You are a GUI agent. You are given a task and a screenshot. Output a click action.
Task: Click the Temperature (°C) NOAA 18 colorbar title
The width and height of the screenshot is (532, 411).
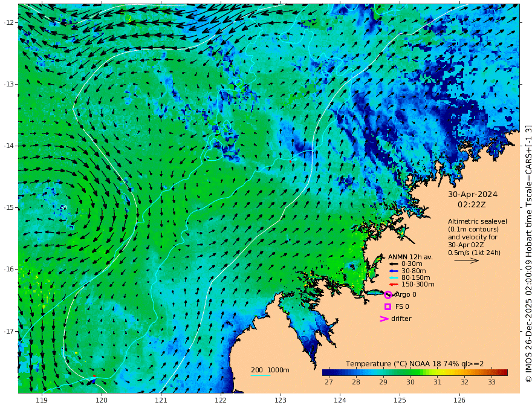415,363
